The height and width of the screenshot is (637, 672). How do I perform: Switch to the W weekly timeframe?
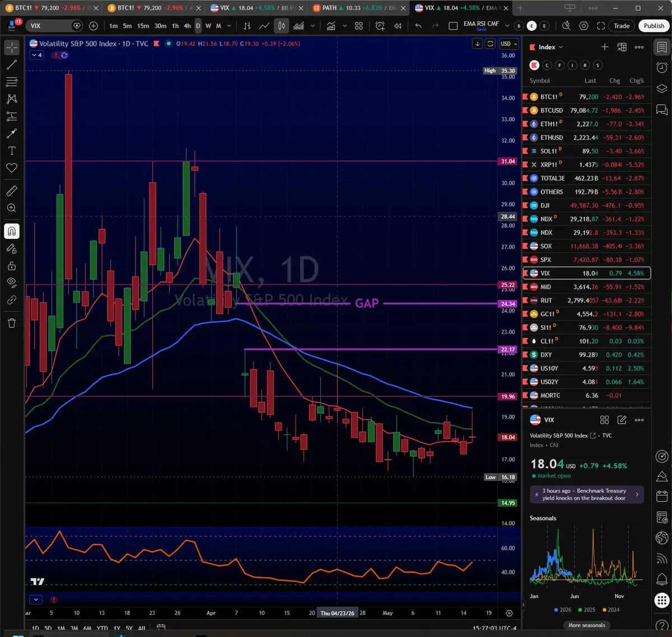(208, 26)
